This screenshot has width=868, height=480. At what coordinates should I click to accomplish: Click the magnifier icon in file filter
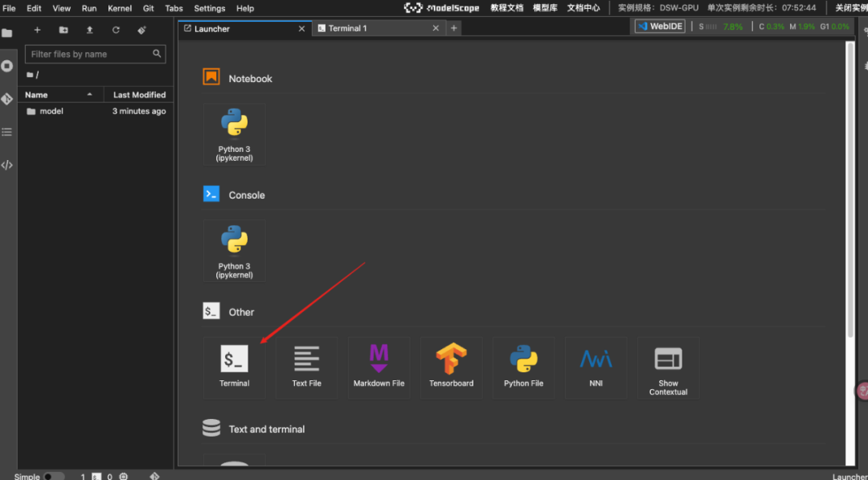click(x=157, y=54)
